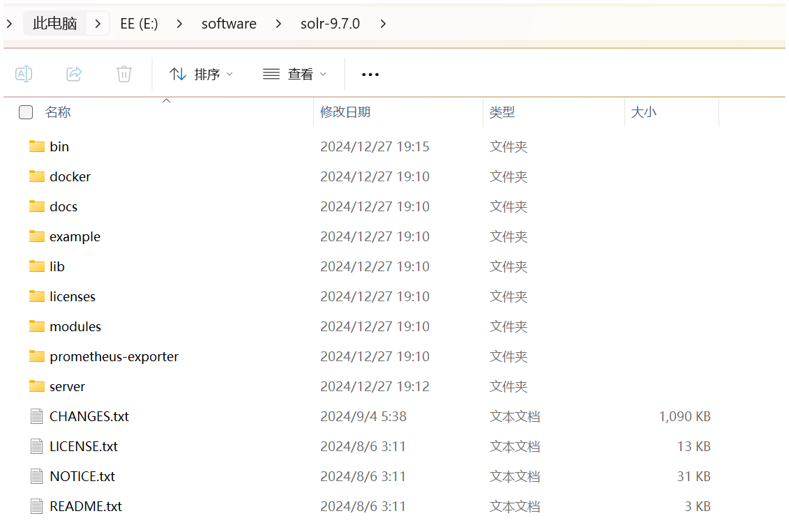Toggle the select-all checkbox beside 名称
789x532 pixels.
26,112
